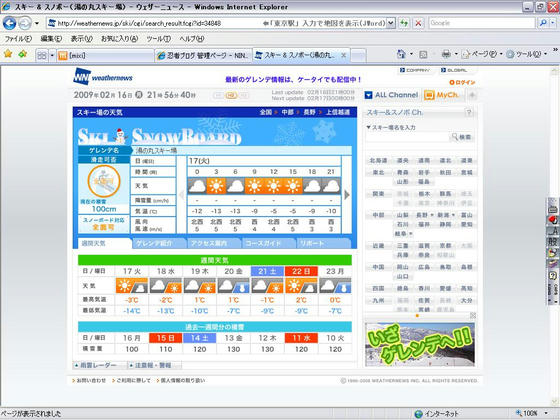Viewport: 560px width, 420px height.
Task: Click the browser Back arrow button
Action: pos(10,24)
